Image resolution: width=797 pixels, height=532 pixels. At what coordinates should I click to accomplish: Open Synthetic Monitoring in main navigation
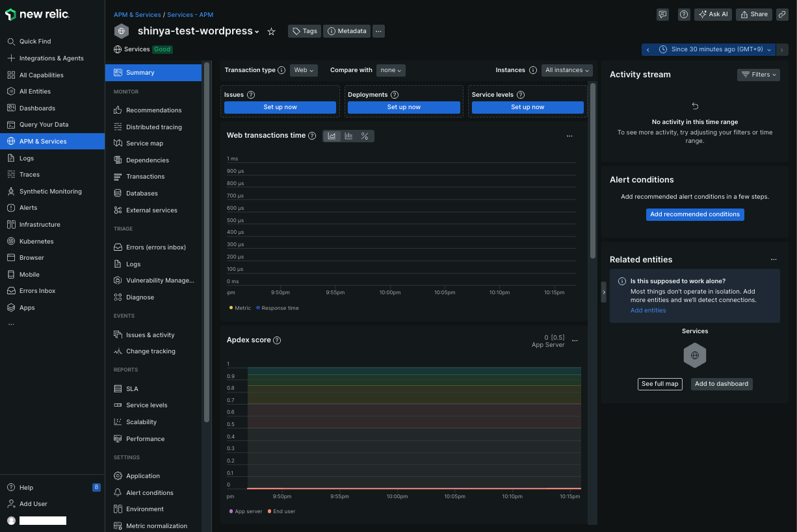52,192
